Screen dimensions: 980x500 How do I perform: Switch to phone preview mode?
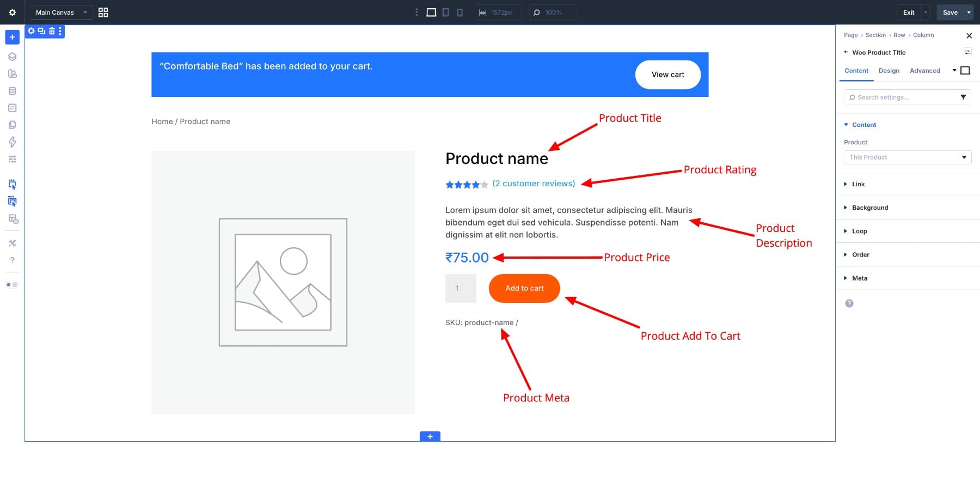click(459, 12)
